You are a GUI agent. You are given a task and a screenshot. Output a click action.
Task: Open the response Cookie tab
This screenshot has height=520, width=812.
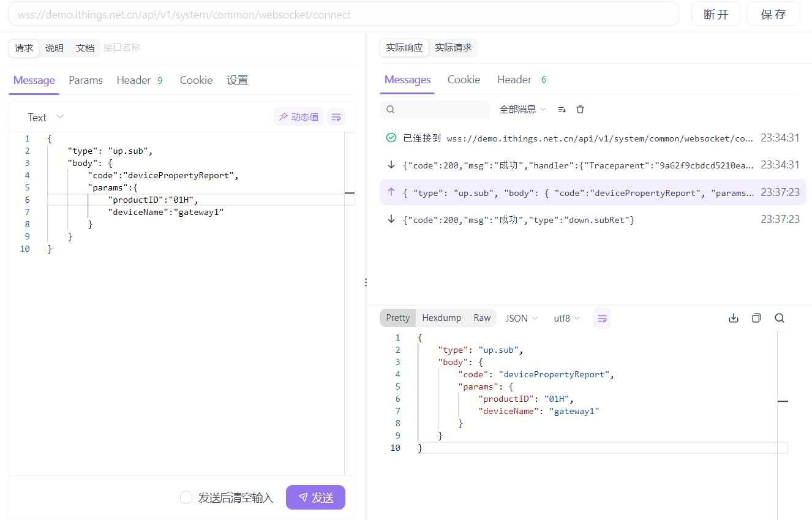point(464,80)
